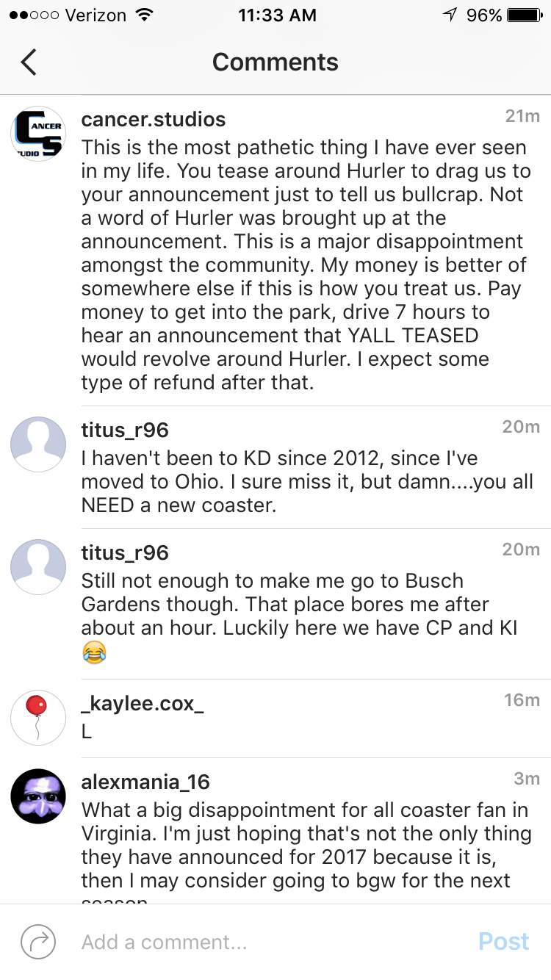Viewport: 551px width, 980px height.
Task: Tap the location arrow icon in the status bar
Action: [x=450, y=15]
